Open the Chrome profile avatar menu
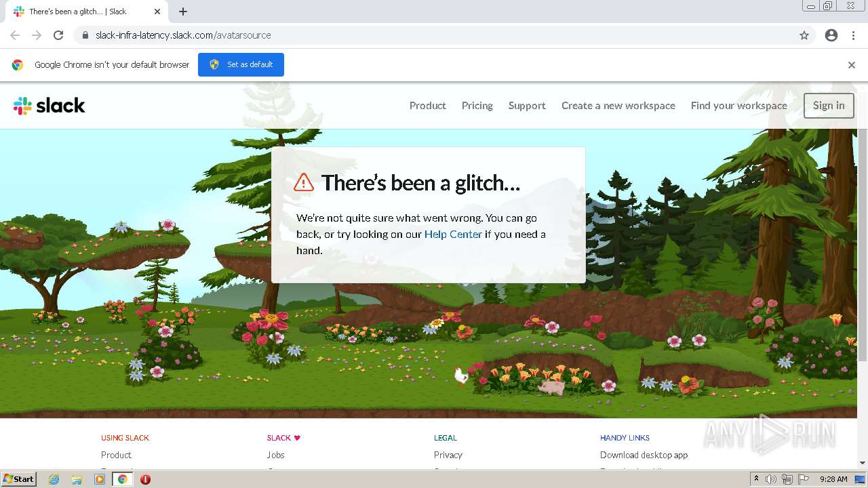 click(x=831, y=35)
